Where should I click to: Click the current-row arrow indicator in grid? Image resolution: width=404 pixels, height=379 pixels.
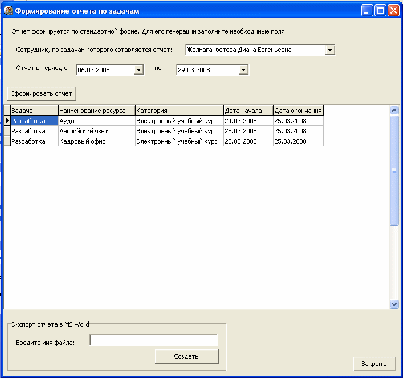click(x=7, y=121)
